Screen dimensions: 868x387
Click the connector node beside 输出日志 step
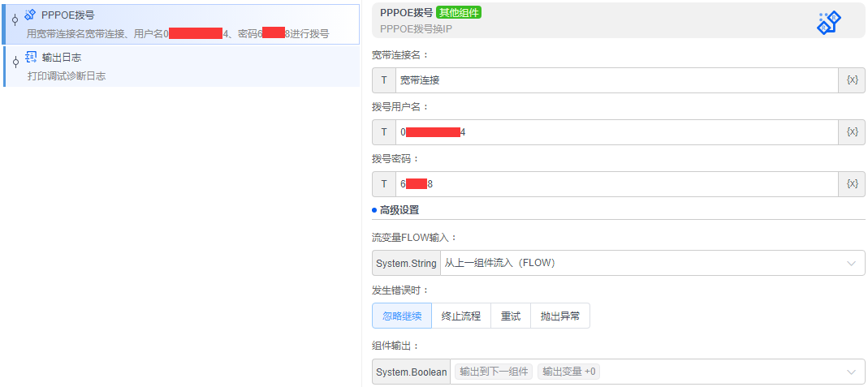15,62
